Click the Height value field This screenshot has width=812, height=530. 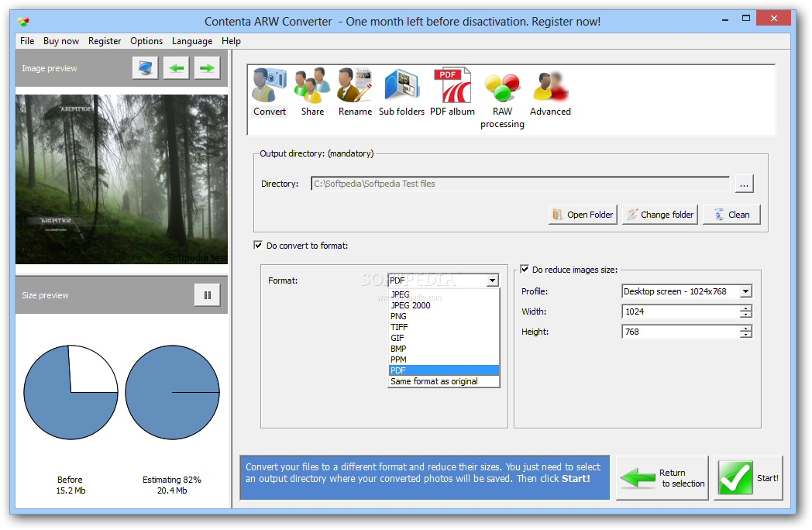[x=680, y=332]
